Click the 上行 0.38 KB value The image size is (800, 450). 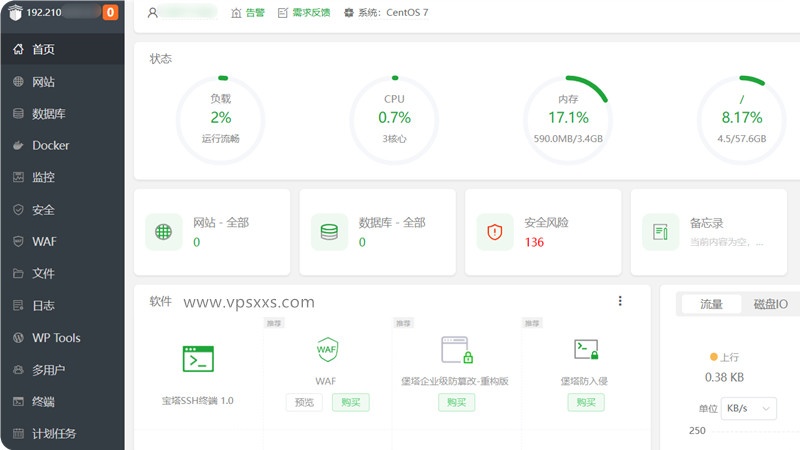[724, 378]
